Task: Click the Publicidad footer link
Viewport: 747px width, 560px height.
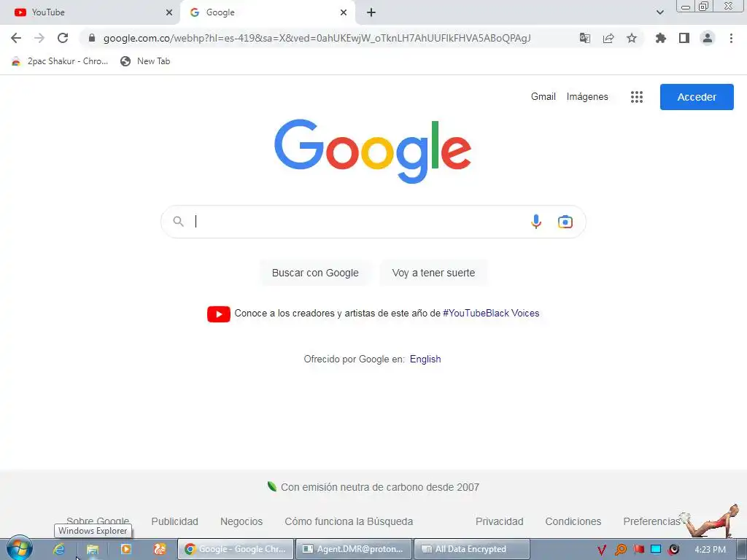Action: point(174,521)
